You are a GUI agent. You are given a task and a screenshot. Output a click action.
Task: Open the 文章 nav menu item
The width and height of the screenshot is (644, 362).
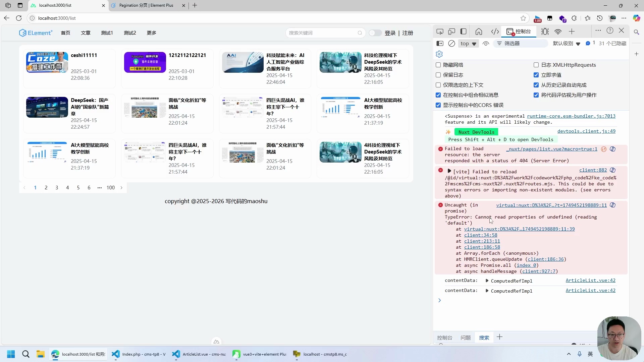86,33
